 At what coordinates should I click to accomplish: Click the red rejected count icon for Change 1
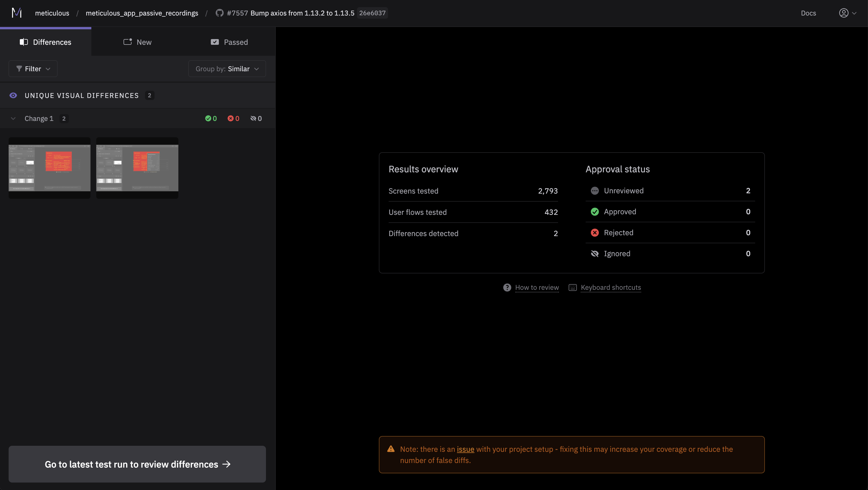[230, 118]
